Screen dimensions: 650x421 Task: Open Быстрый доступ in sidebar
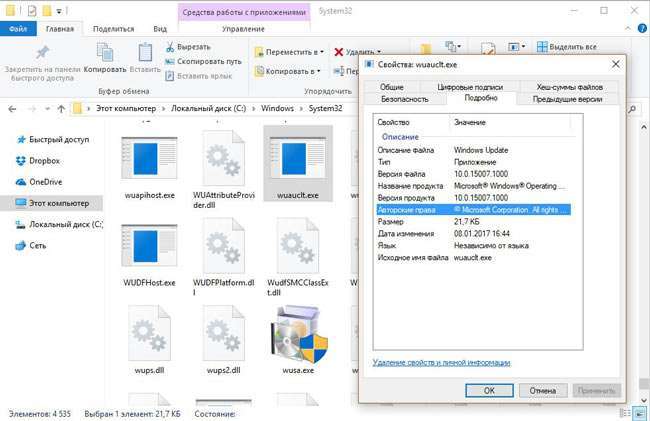tap(59, 140)
